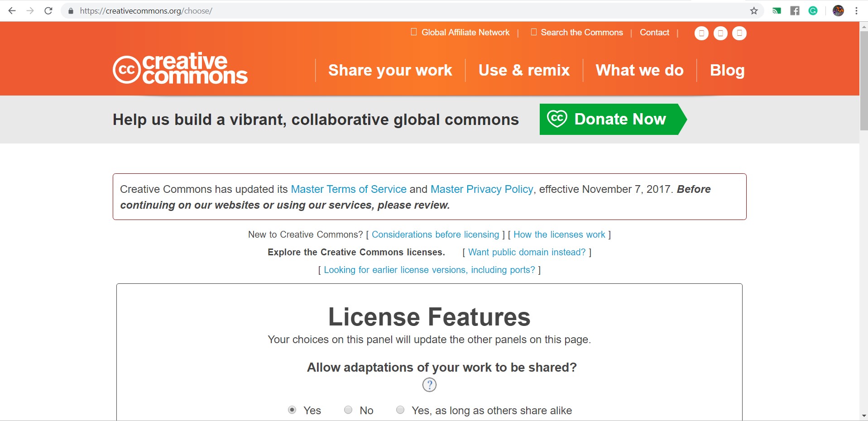868x421 pixels.
Task: Click the scrollbar down arrow
Action: pos(864,416)
